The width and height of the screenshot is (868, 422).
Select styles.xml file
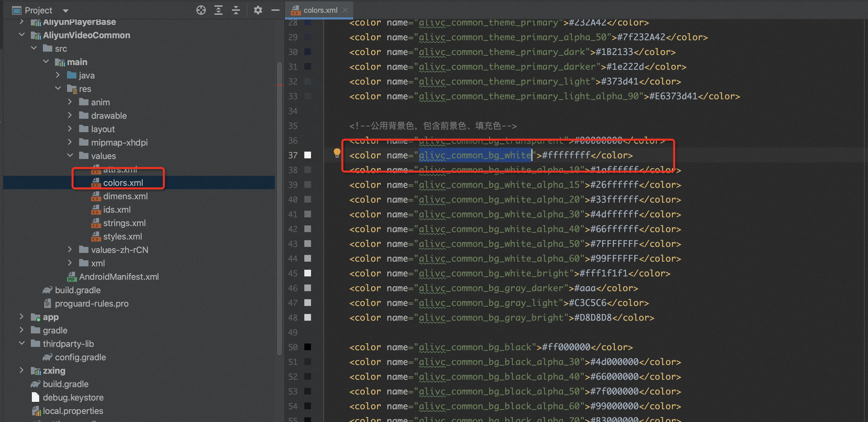click(122, 236)
